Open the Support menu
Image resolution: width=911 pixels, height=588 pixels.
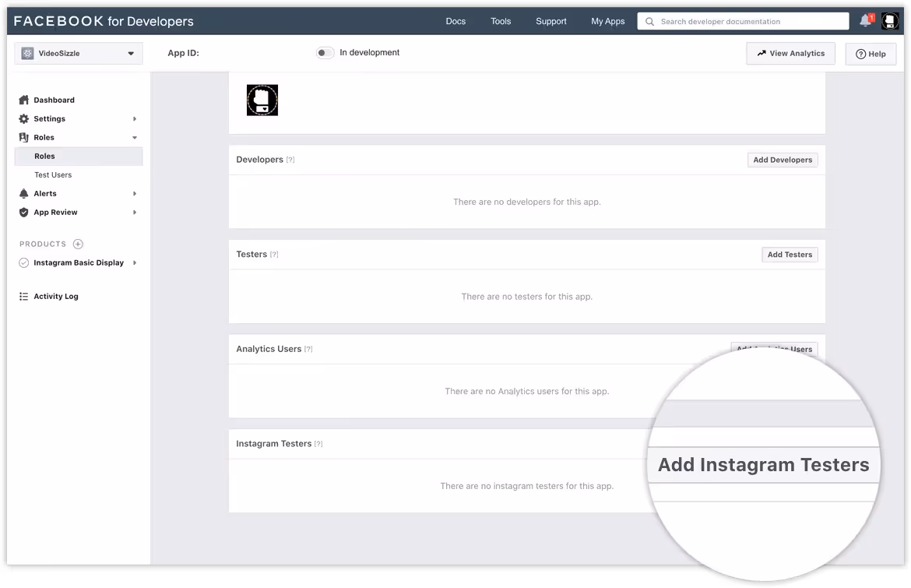tap(550, 21)
